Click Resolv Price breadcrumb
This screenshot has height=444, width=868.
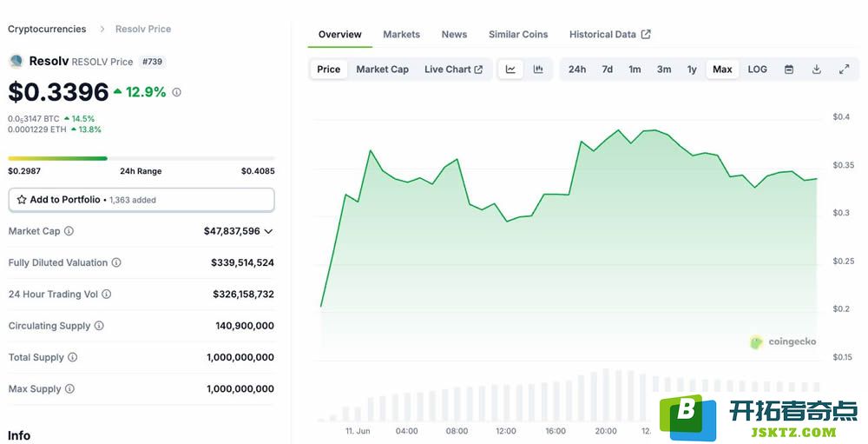coord(143,29)
